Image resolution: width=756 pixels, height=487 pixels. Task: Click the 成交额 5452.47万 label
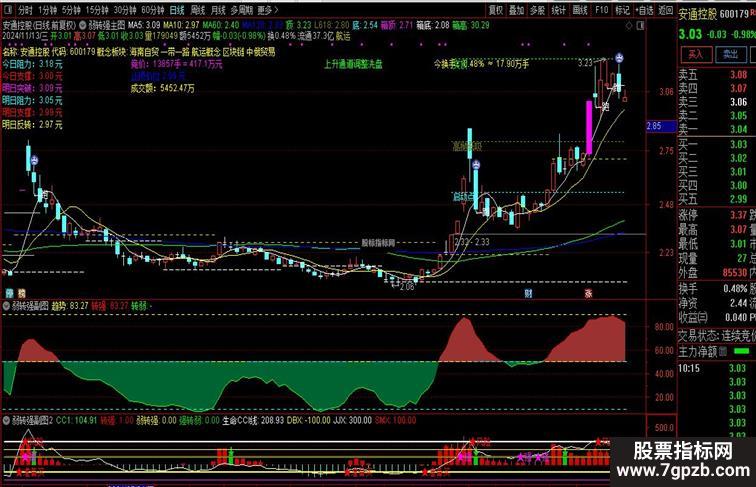(x=162, y=88)
